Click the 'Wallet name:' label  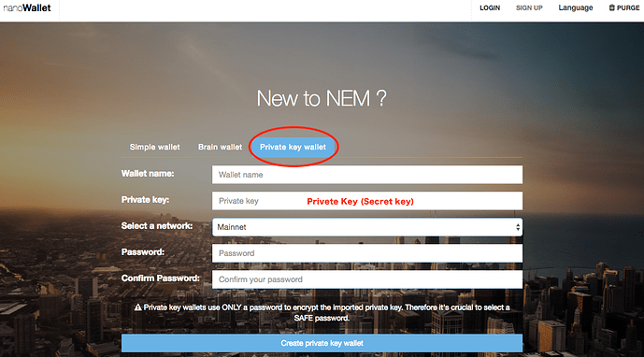(x=148, y=174)
